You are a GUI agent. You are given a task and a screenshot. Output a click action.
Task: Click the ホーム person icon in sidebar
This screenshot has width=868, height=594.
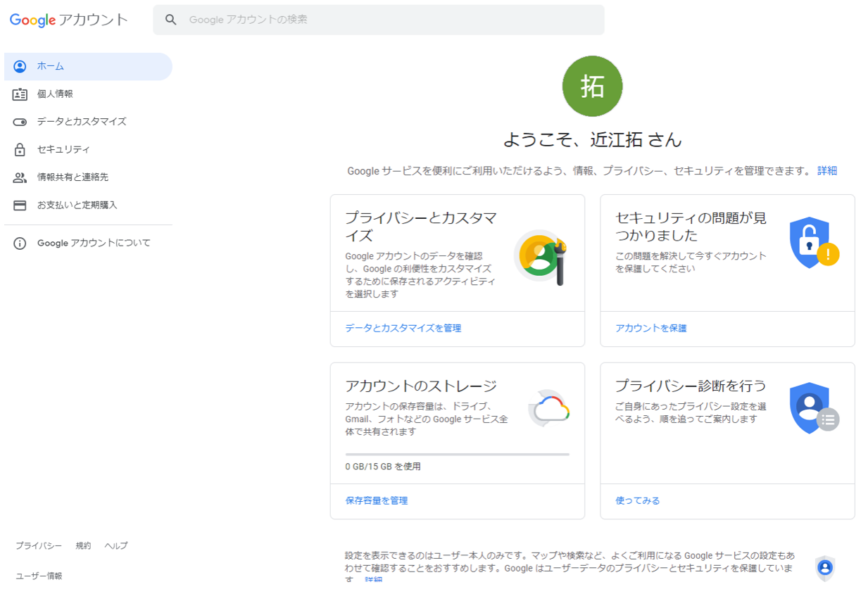[20, 66]
